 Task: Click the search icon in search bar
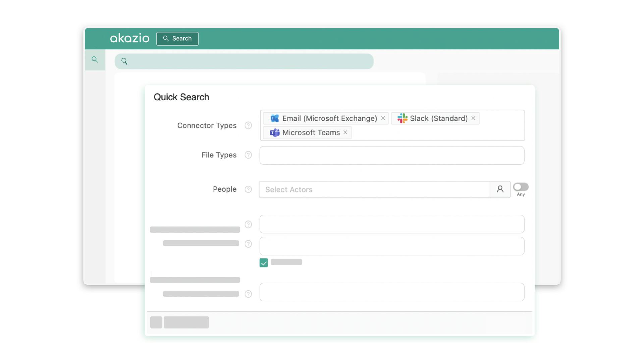point(124,61)
